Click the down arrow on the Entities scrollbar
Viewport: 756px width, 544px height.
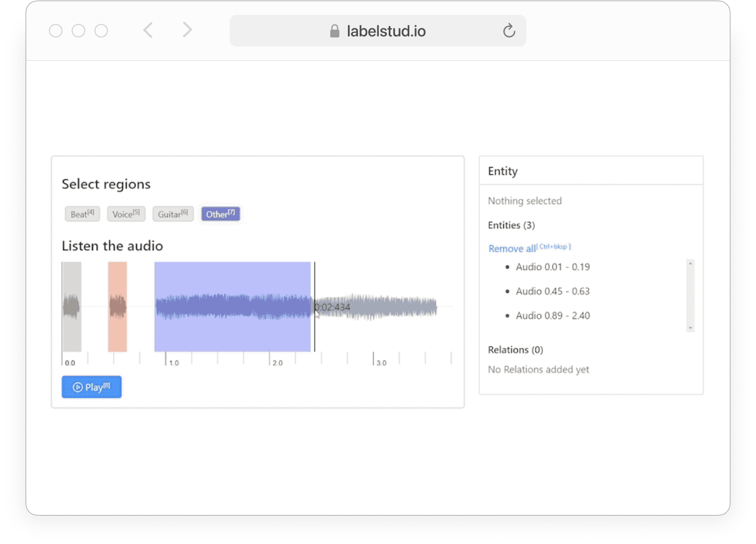(690, 329)
